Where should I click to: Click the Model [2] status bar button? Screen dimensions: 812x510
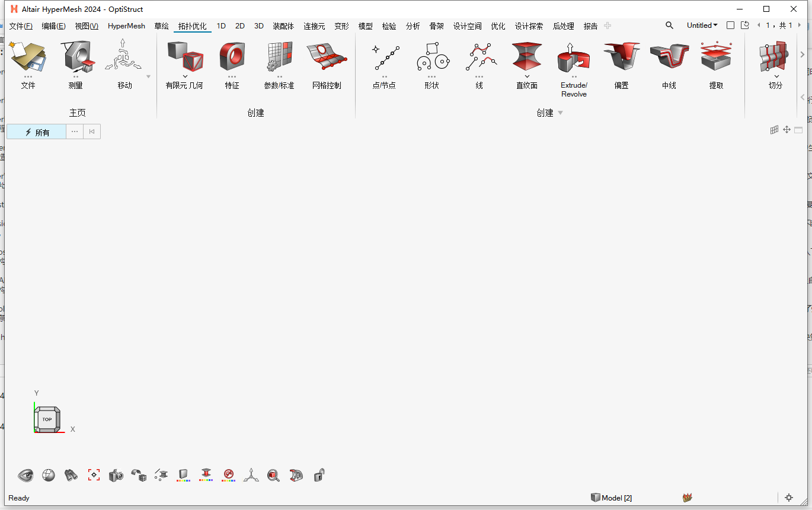[612, 498]
